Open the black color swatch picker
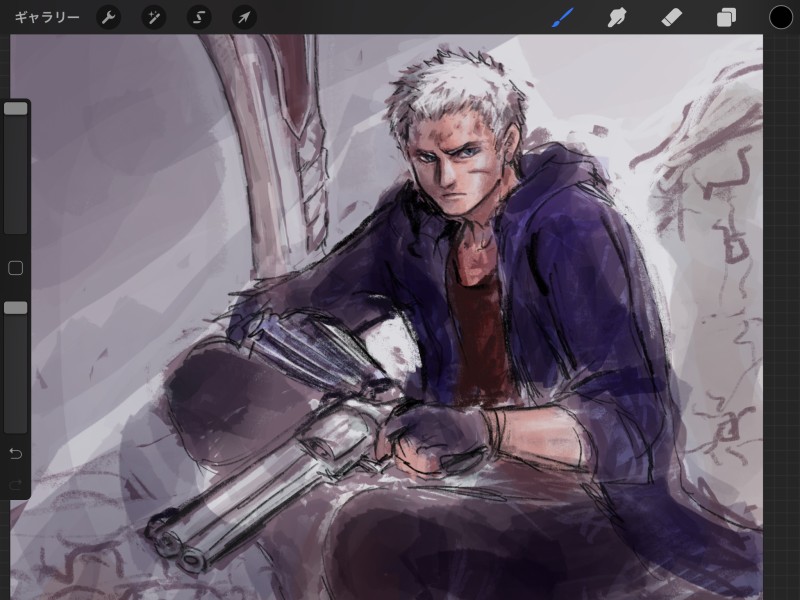Viewport: 800px width, 600px height. [x=781, y=17]
